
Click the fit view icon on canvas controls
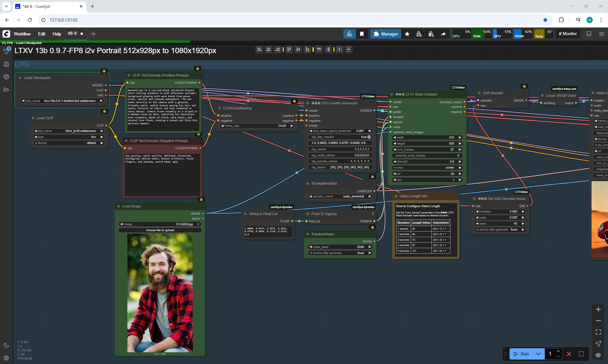[598, 332]
